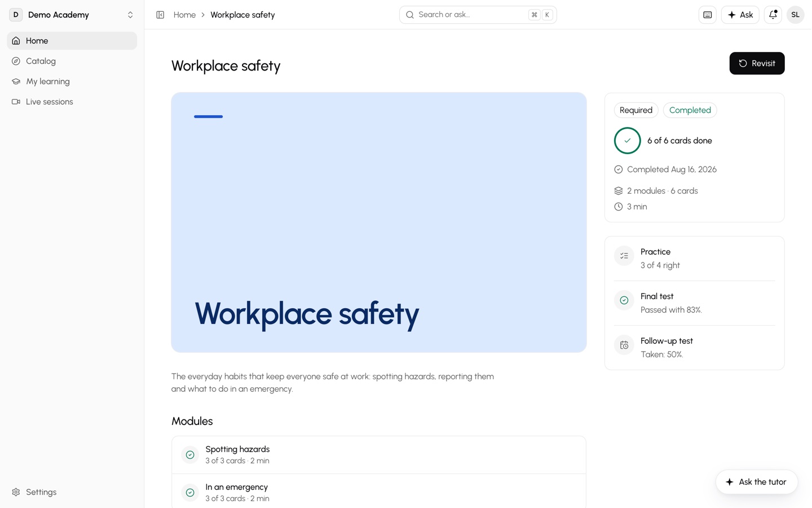Click the check icon beside Completed date

[619, 169]
